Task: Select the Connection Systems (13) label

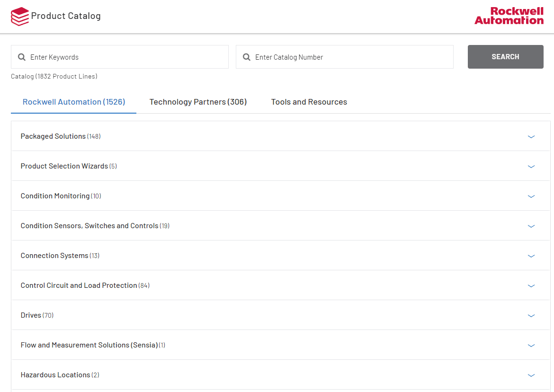Action: 60,256
